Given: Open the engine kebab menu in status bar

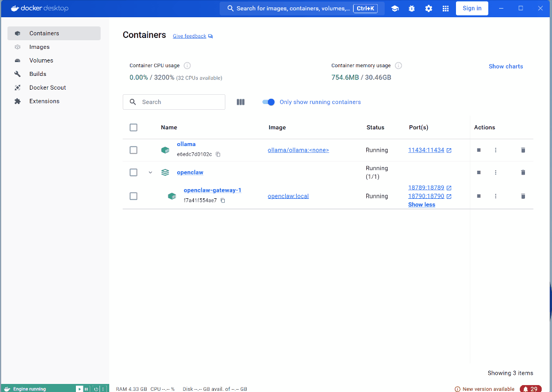Looking at the screenshot, I should tap(103, 389).
